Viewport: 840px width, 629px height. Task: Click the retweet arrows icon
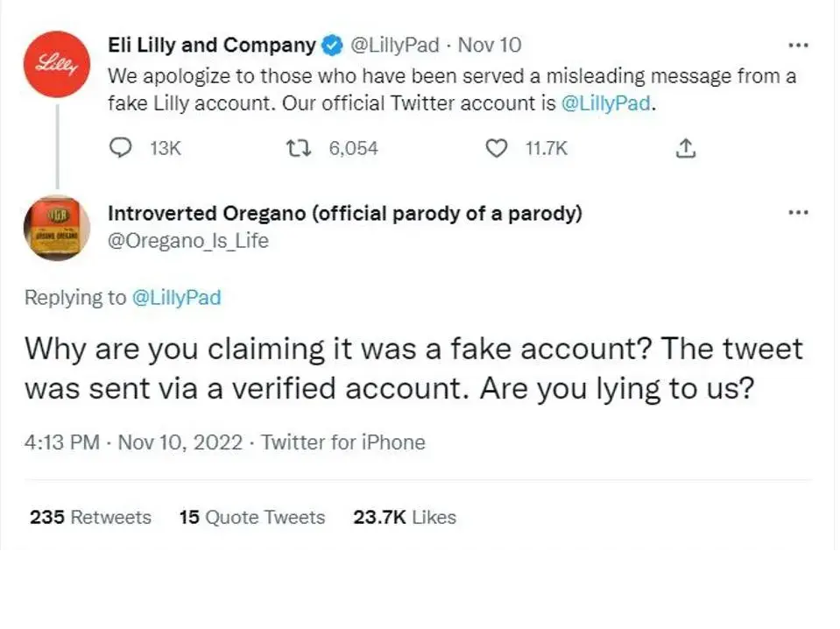click(x=299, y=148)
